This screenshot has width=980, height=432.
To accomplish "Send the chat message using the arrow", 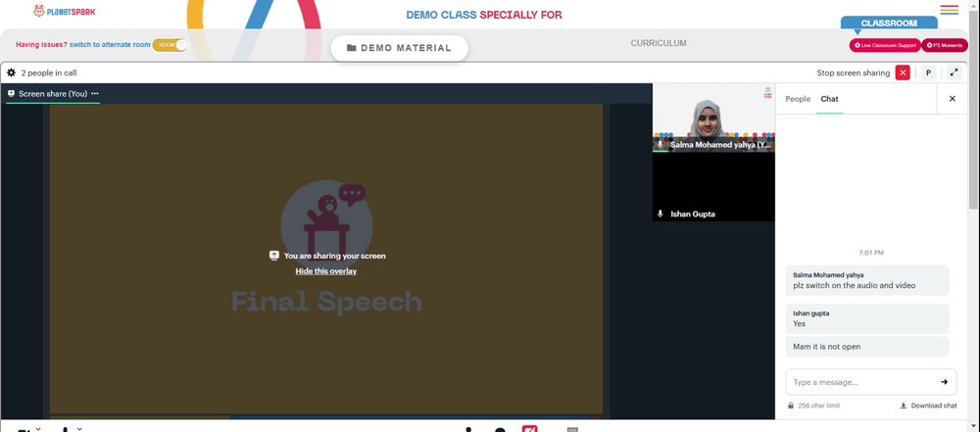I will click(944, 382).
